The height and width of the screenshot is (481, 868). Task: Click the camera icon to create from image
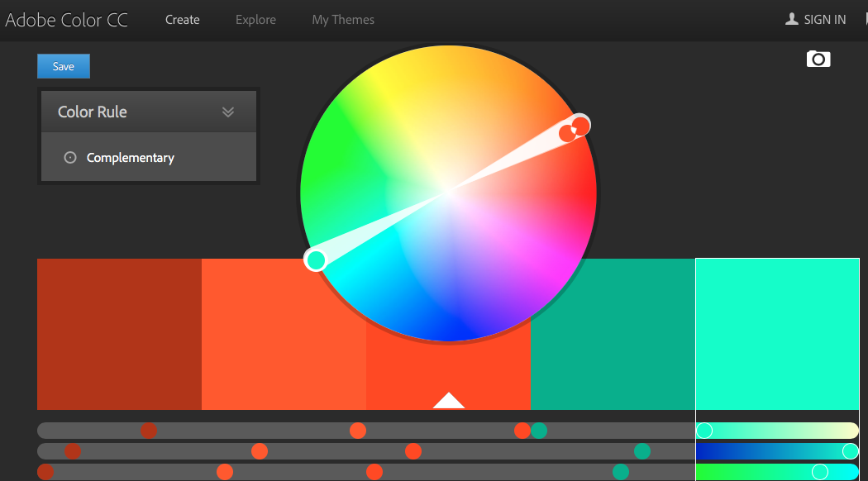tap(818, 59)
